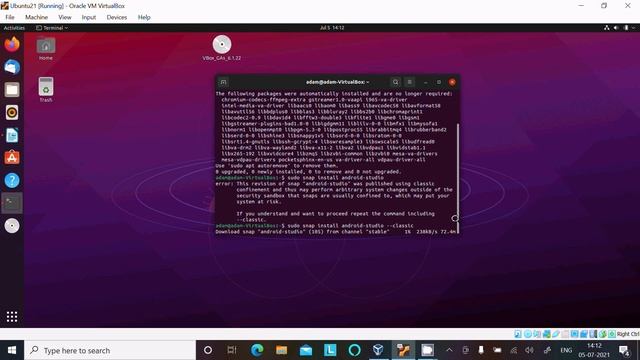
Task: Click the terminal scrollbar
Action: (458, 178)
